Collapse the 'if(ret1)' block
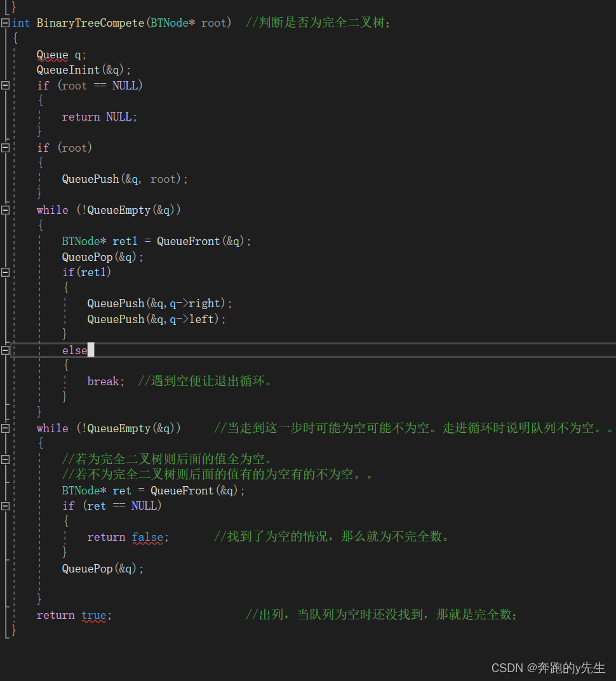616x681 pixels. (x=5, y=272)
